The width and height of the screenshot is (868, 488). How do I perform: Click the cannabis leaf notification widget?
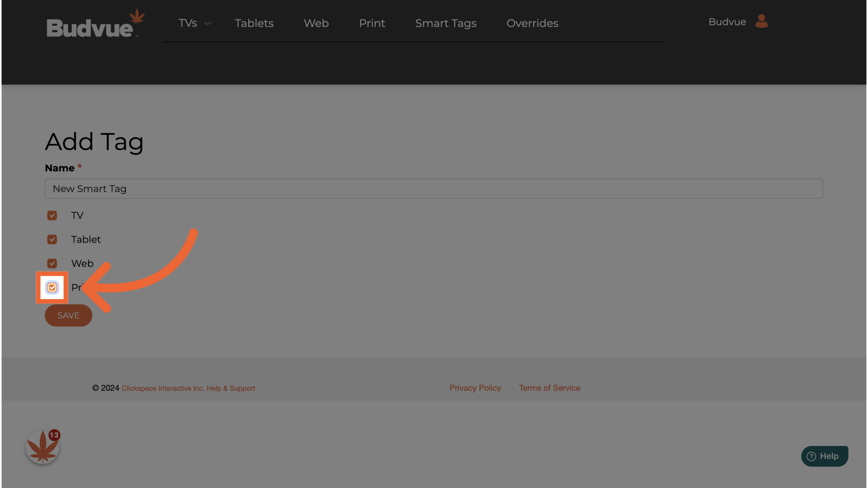[x=42, y=447]
